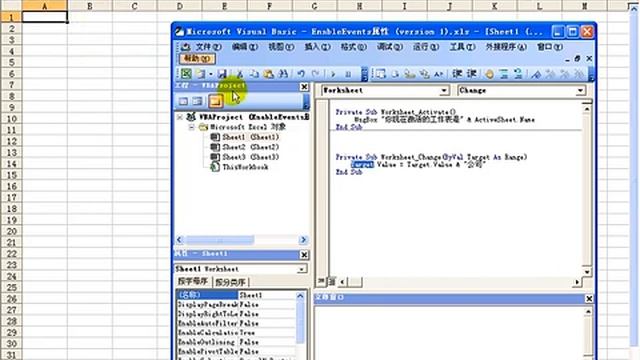Click the Indent icon in Edit toolbar
Screen dimensions: 640x360
tap(457, 74)
